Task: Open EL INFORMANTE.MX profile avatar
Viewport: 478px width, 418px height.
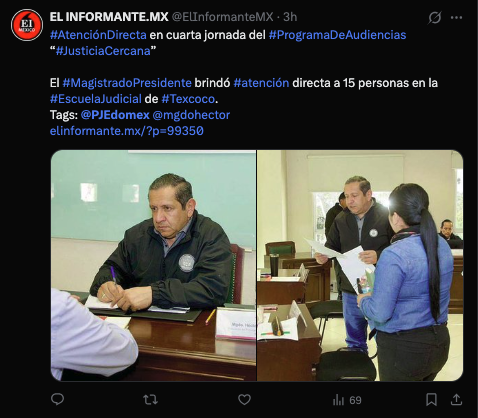Action: click(x=27, y=25)
